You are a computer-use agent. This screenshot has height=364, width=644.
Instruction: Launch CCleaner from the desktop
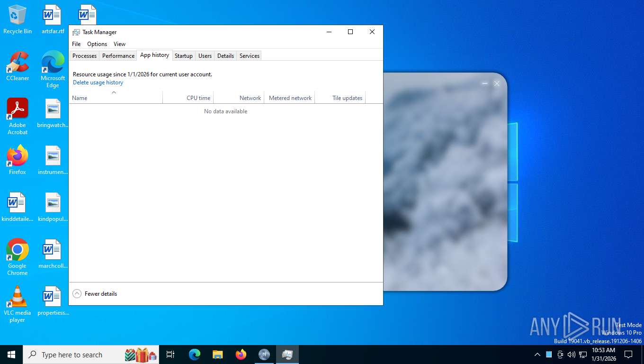pyautogui.click(x=18, y=66)
